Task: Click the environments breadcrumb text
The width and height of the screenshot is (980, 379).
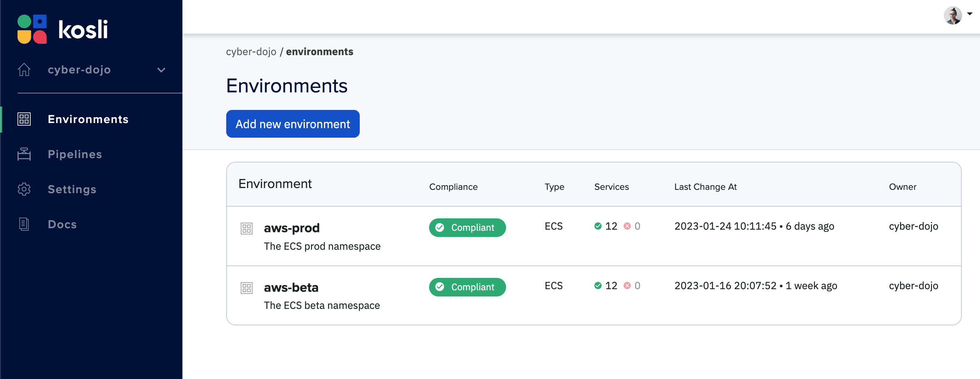Action: click(320, 51)
